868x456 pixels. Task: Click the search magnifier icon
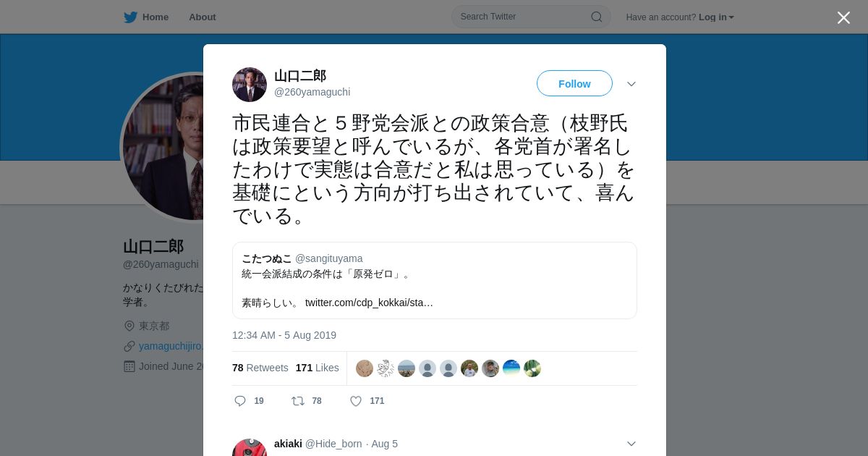597,17
